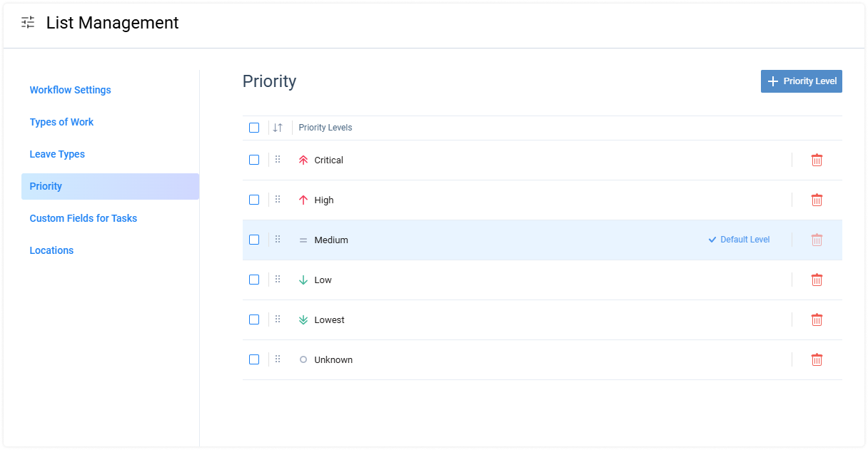Select the checkbox next to Critical
Image resolution: width=868 pixels, height=450 pixels.
coord(254,160)
